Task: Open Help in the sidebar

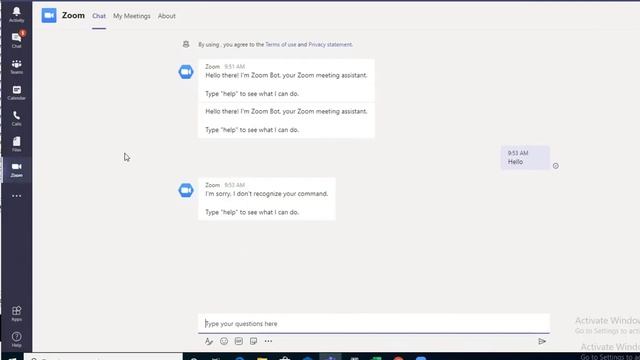Action: (x=16, y=339)
